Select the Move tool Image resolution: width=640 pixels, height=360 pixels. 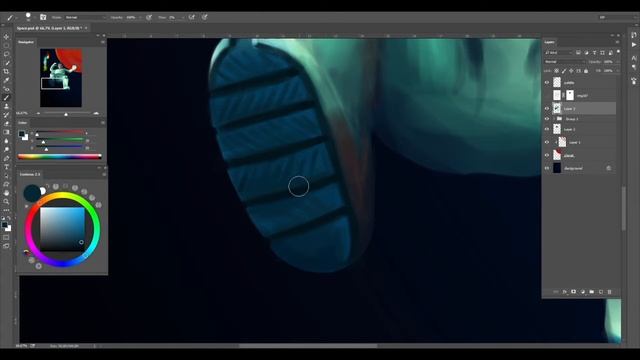pos(6,37)
